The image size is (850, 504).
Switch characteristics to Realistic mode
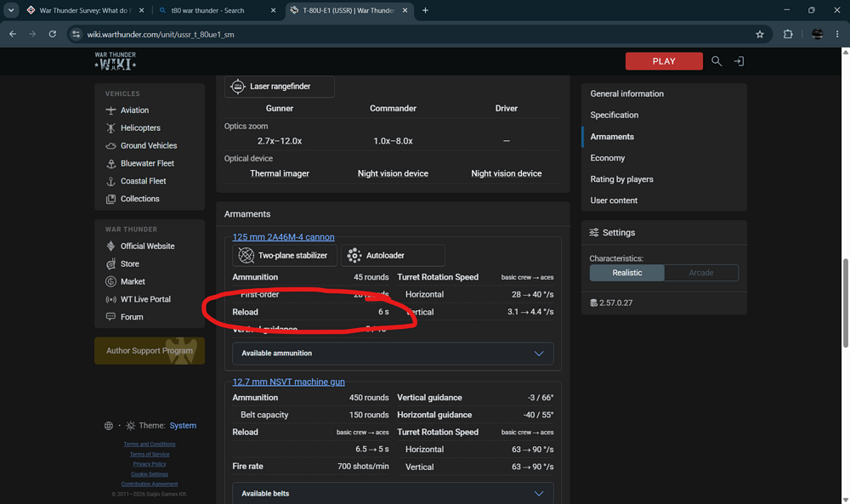(626, 273)
